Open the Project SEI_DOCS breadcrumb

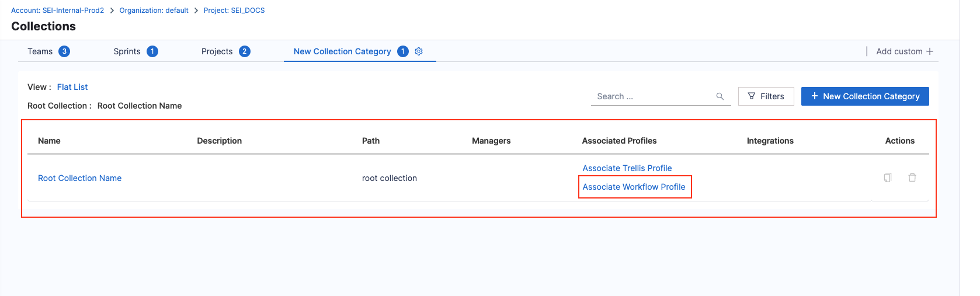tap(234, 11)
